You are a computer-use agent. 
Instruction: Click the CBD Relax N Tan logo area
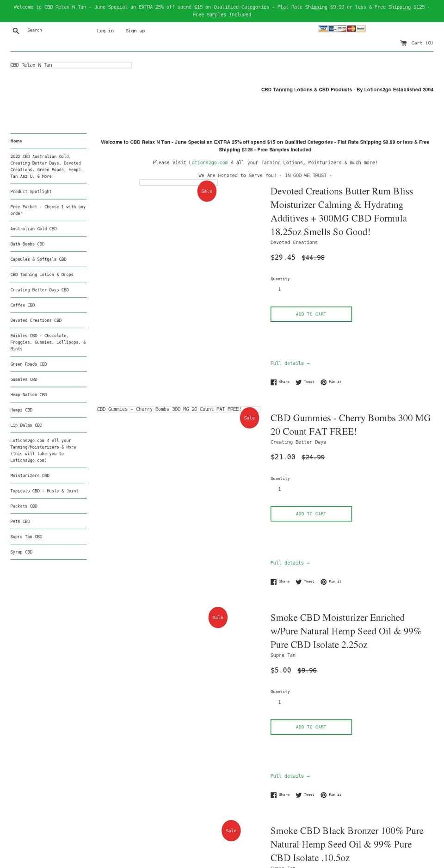(x=71, y=65)
